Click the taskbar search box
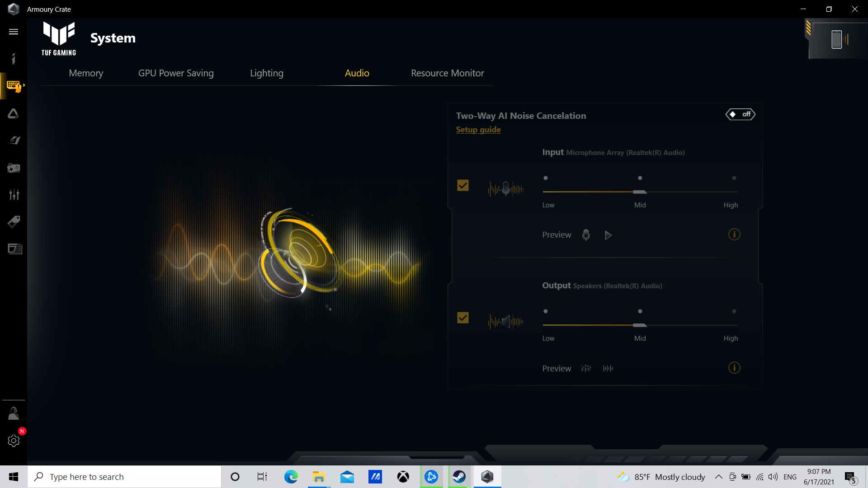 (124, 477)
